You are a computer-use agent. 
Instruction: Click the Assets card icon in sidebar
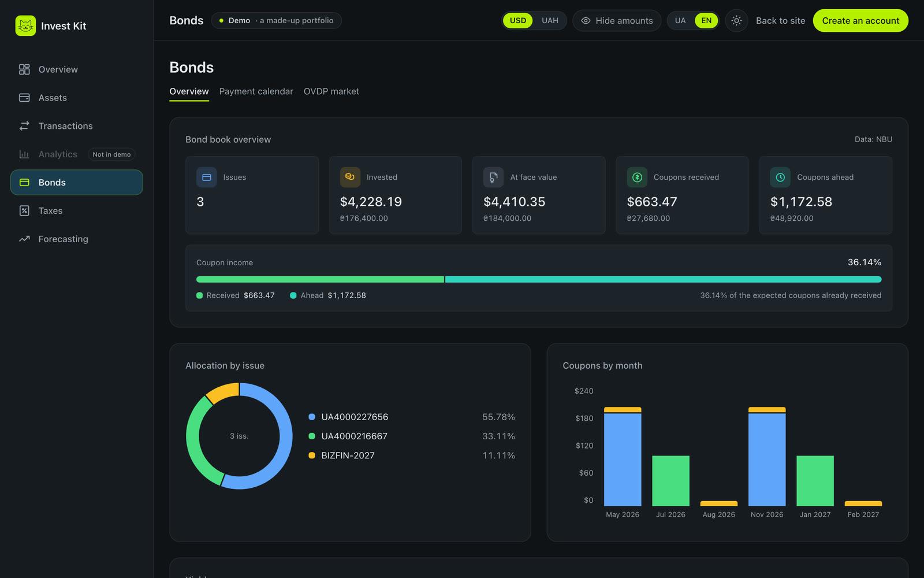pos(24,98)
